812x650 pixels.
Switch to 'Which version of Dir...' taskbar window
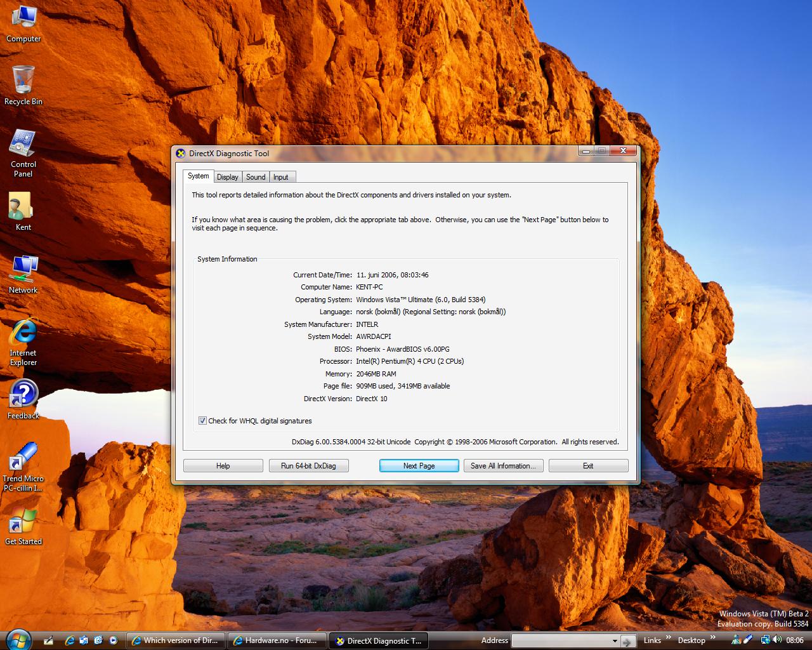pyautogui.click(x=176, y=640)
